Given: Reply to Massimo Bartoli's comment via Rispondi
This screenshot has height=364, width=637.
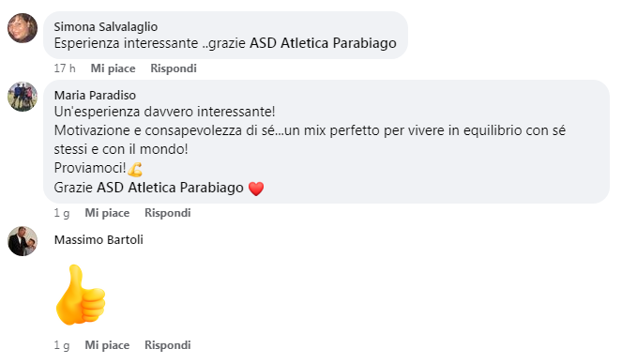Looking at the screenshot, I should 168,345.
